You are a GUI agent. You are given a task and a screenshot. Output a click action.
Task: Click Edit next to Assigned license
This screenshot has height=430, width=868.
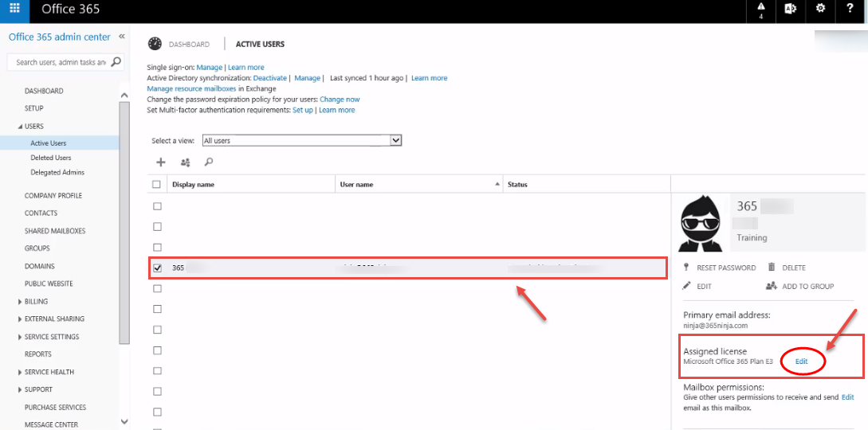click(x=802, y=362)
